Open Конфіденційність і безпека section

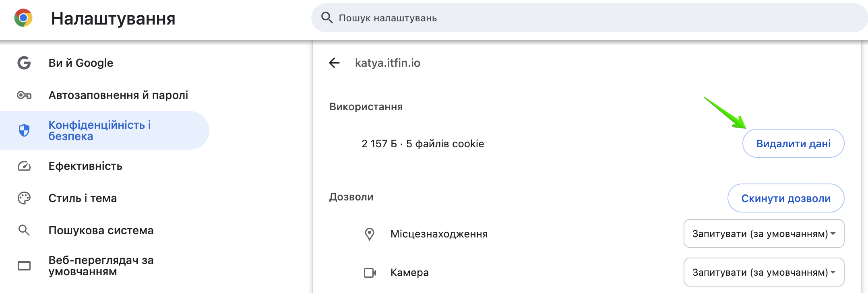105,130
